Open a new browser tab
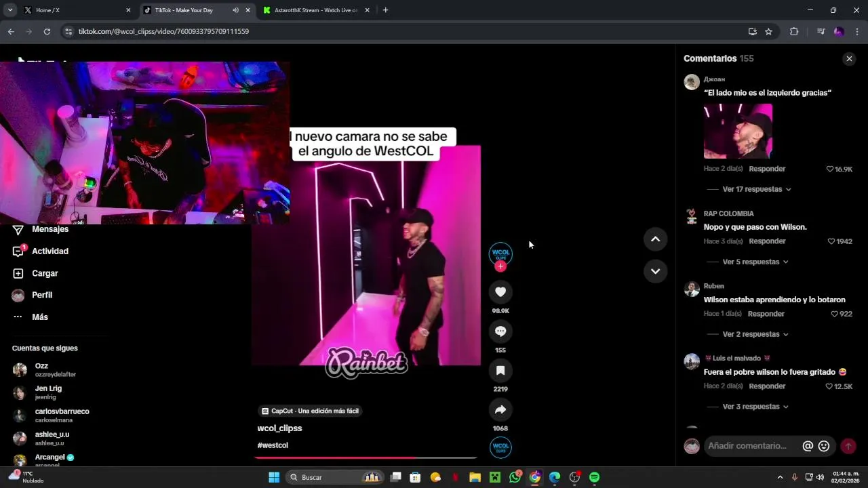Viewport: 868px width, 488px height. 385,10
